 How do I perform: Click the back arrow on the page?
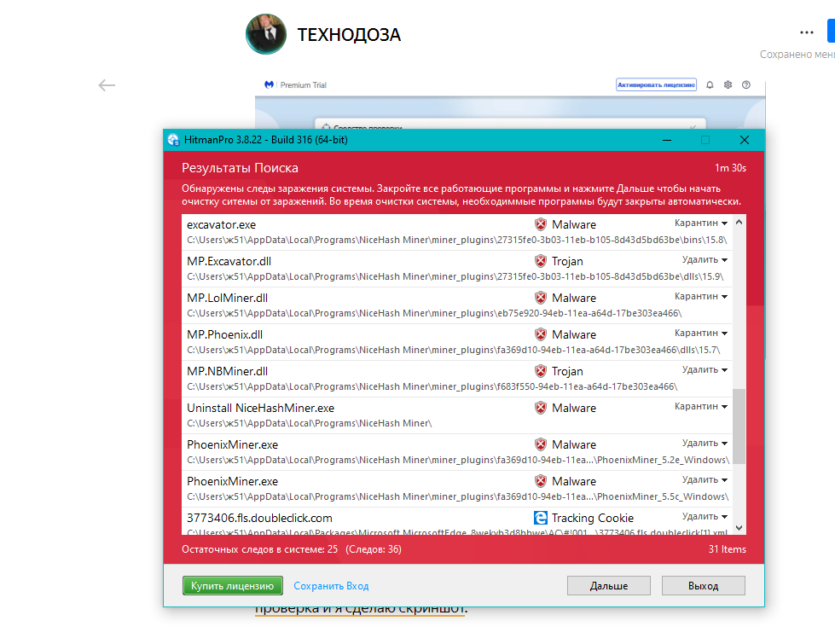[107, 85]
